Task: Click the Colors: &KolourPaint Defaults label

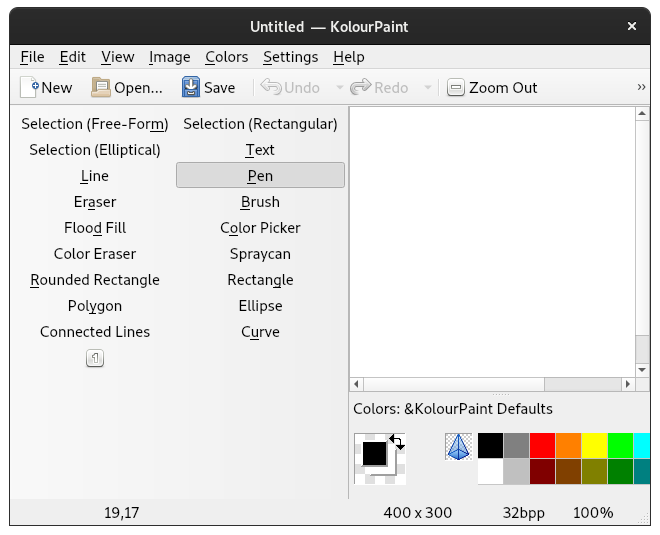Action: click(453, 409)
